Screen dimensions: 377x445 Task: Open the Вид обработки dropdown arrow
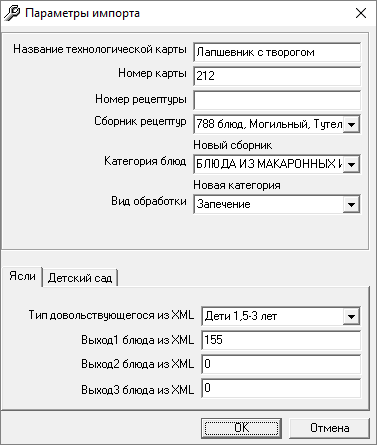[351, 204]
